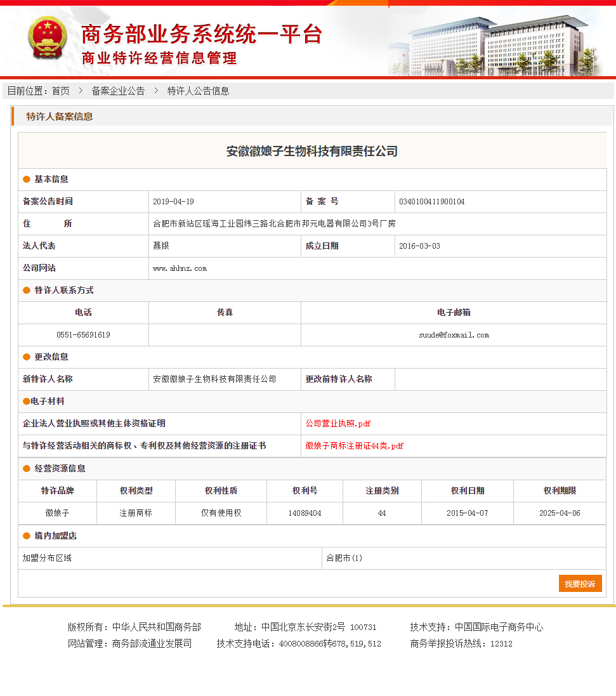
Task: Click the email suude@foxmail.com
Action: pos(454,335)
